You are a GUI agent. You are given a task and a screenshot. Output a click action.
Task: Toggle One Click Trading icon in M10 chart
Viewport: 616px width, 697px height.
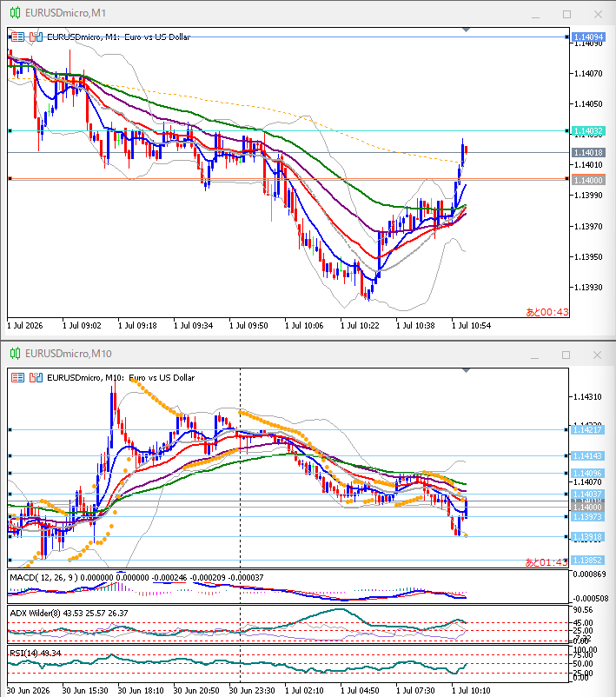point(36,378)
